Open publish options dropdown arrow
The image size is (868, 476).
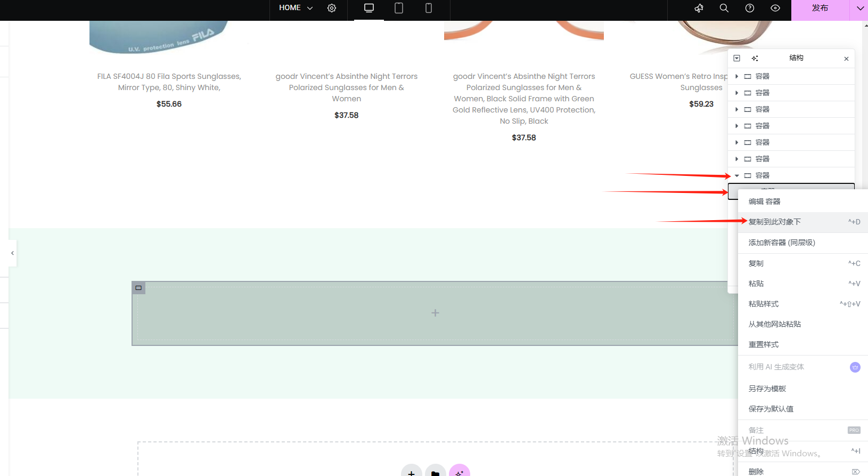click(859, 8)
